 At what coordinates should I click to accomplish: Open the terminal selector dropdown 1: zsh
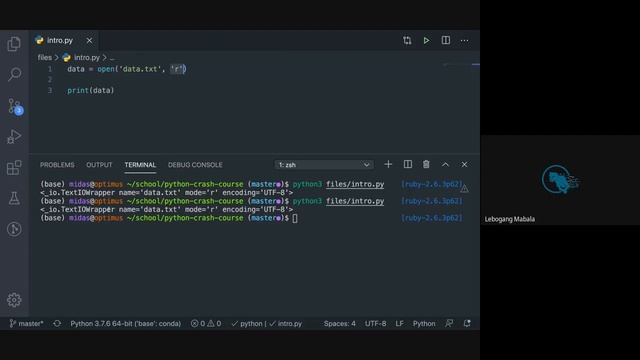[x=324, y=164]
